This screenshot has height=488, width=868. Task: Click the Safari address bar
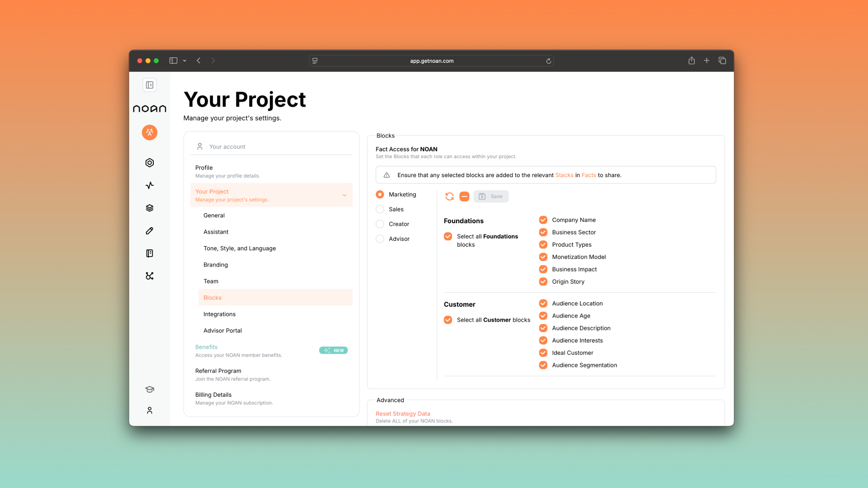coord(432,61)
